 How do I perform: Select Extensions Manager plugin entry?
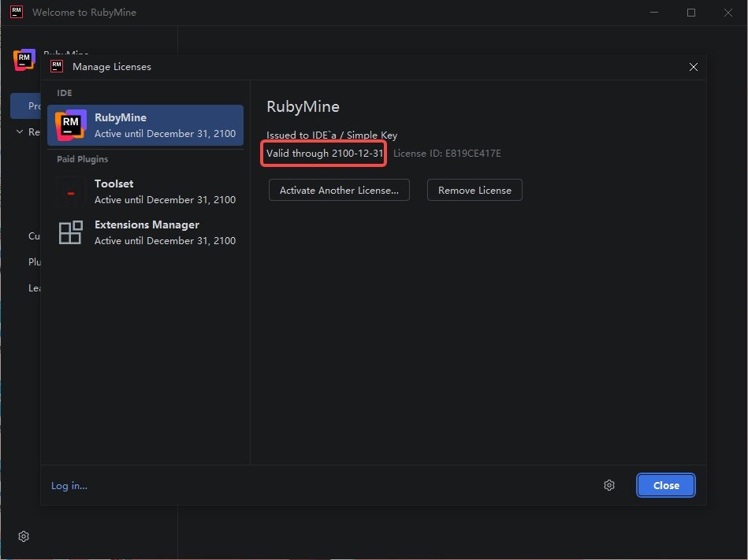tap(146, 232)
